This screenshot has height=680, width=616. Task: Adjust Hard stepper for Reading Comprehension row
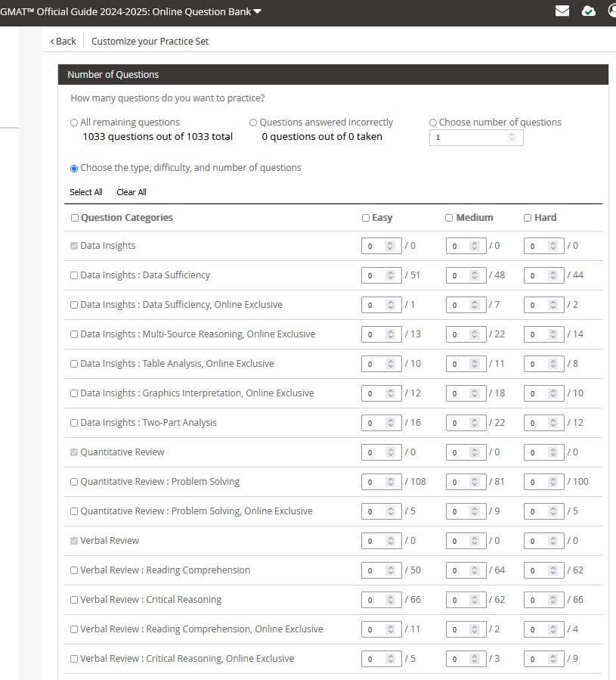click(553, 570)
